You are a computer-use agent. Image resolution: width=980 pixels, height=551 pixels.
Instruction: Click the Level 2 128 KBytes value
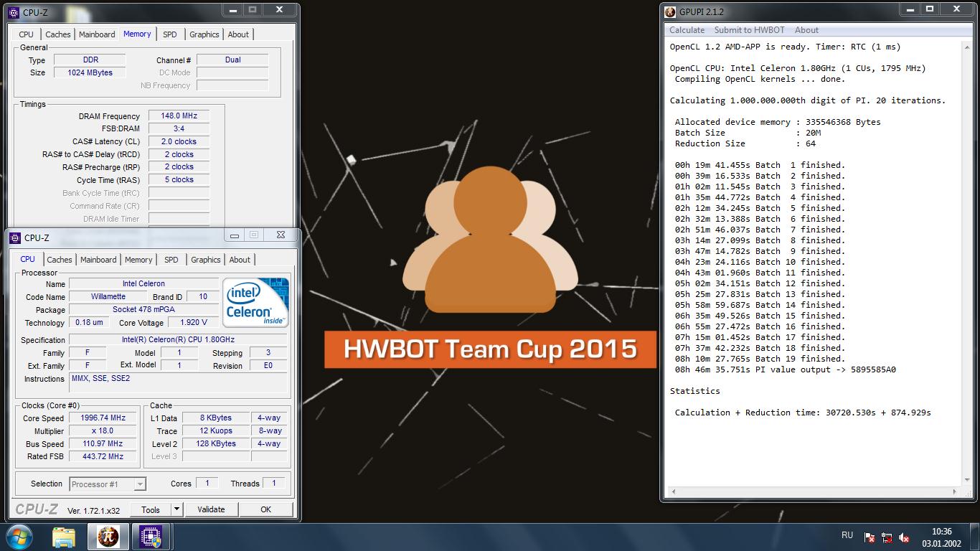pos(216,444)
